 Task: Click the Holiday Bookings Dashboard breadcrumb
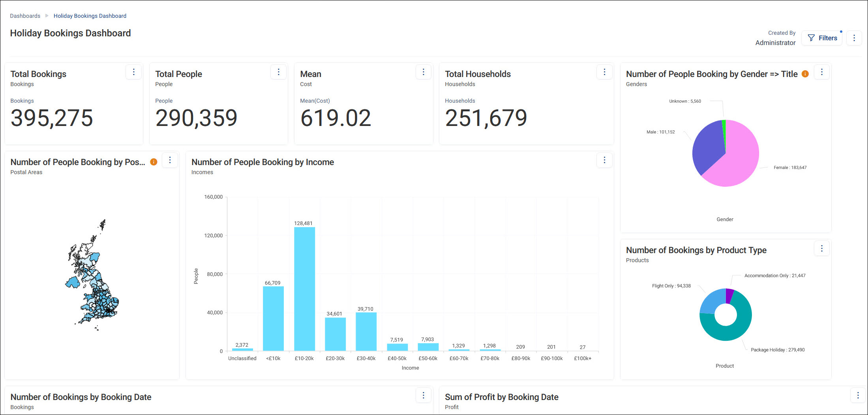point(90,16)
